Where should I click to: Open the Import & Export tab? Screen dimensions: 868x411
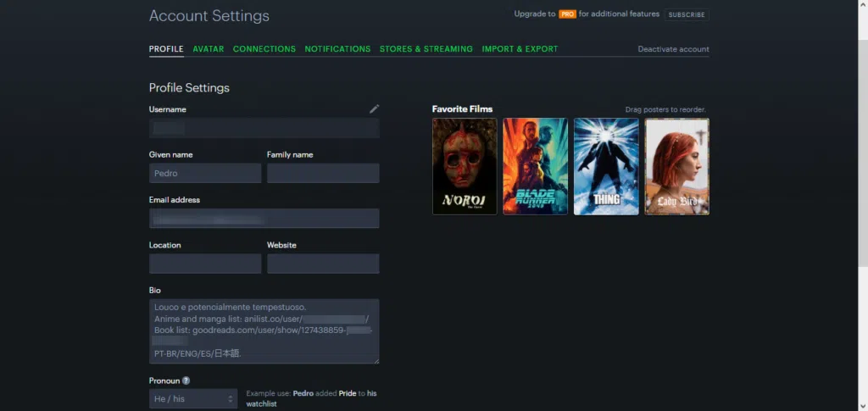click(520, 48)
